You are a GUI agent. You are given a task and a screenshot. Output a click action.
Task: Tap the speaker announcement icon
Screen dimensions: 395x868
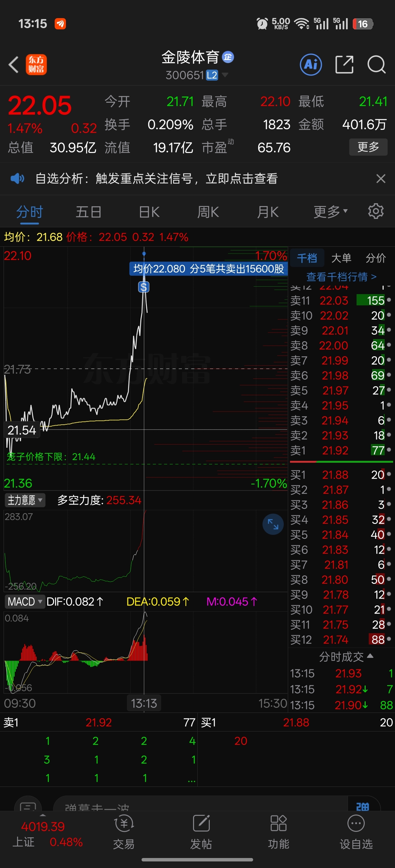[17, 178]
